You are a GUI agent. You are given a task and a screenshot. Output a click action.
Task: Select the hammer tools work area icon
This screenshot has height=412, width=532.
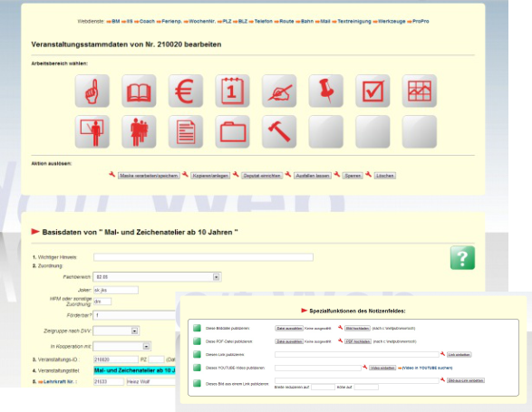coord(279,131)
